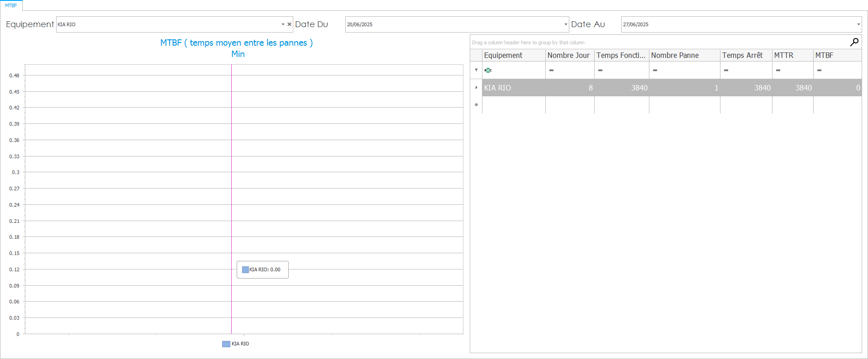868x359 pixels.
Task: Click the Temps Fonctionnement filter equals icon
Action: 600,70
